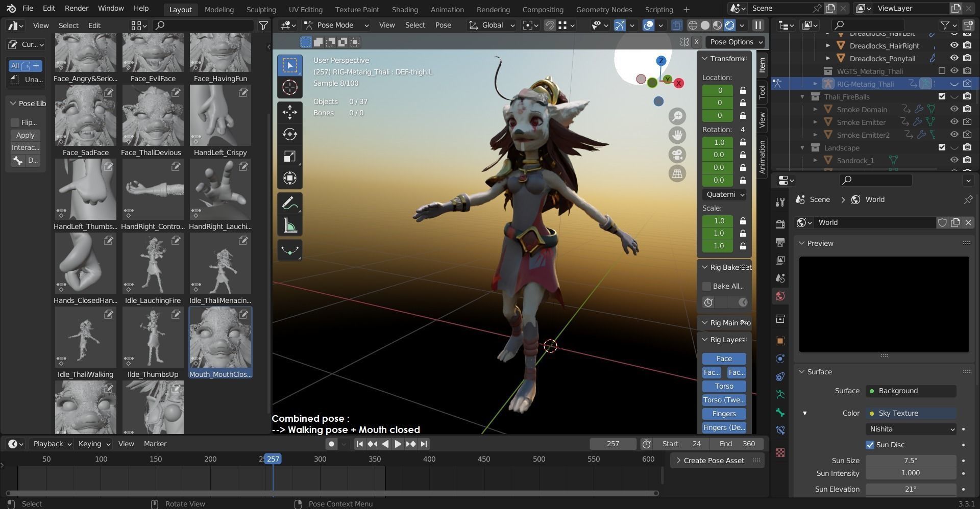Screen dimensions: 980x509
Task: Hide Dreadlocks_Ponytail in the viewport
Action: pos(954,58)
